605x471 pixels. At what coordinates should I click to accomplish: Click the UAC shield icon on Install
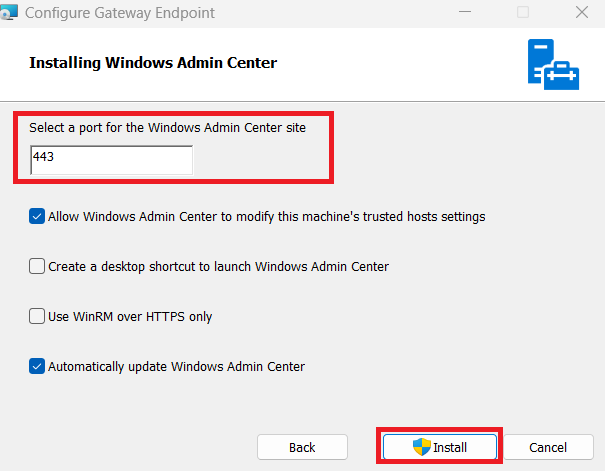422,447
